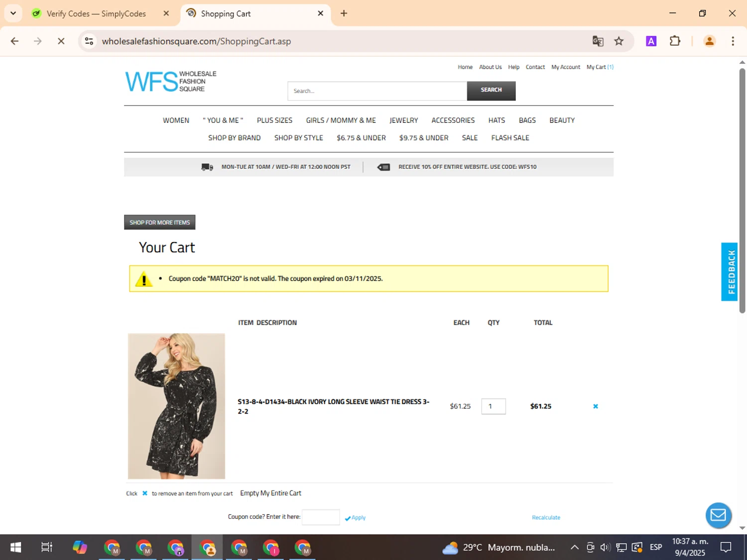Open the BAGS category
747x560 pixels.
click(527, 120)
